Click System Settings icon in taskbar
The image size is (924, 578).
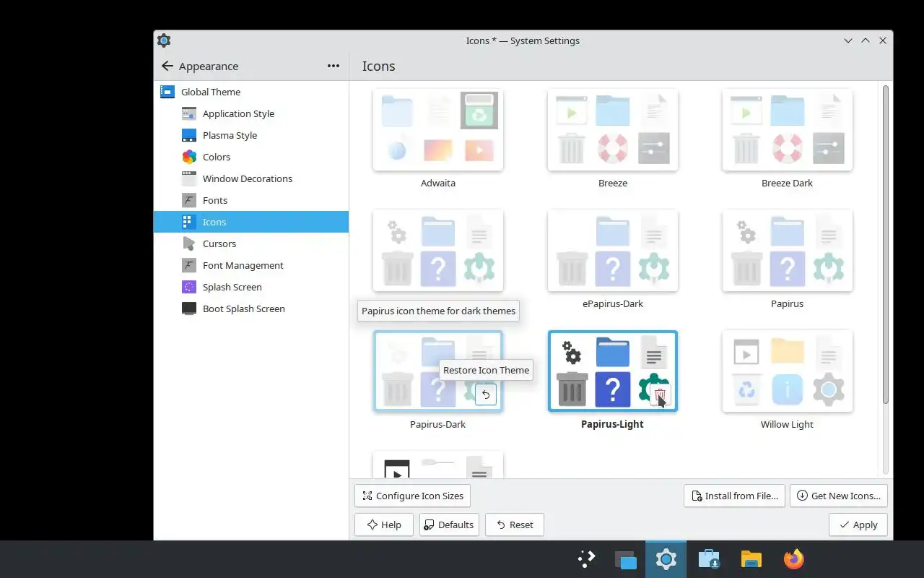click(x=666, y=559)
